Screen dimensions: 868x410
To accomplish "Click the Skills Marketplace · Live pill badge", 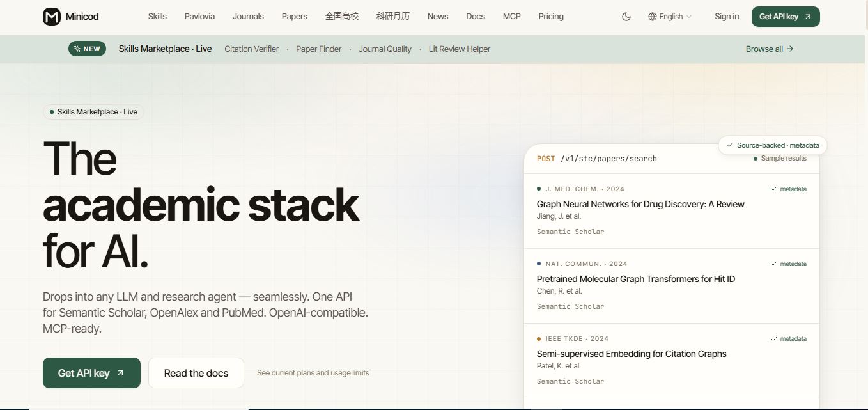I will [x=93, y=112].
